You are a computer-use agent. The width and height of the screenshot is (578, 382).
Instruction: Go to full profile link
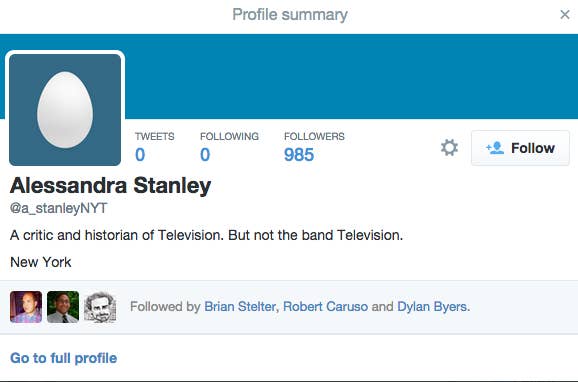coord(64,358)
